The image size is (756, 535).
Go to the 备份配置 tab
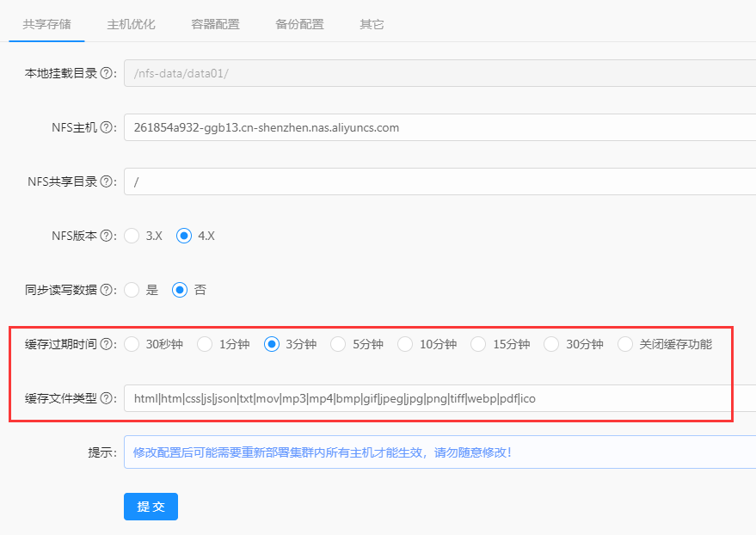299,24
